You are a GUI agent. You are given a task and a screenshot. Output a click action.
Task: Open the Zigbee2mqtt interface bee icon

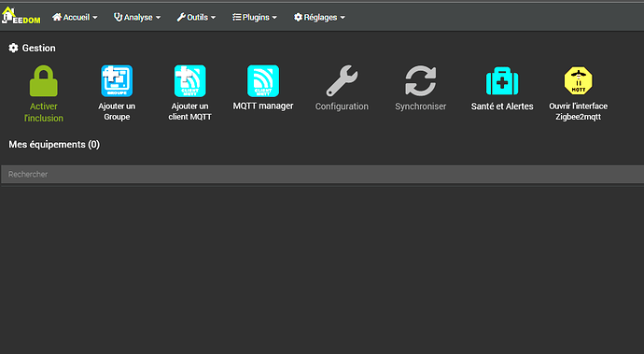coord(579,80)
